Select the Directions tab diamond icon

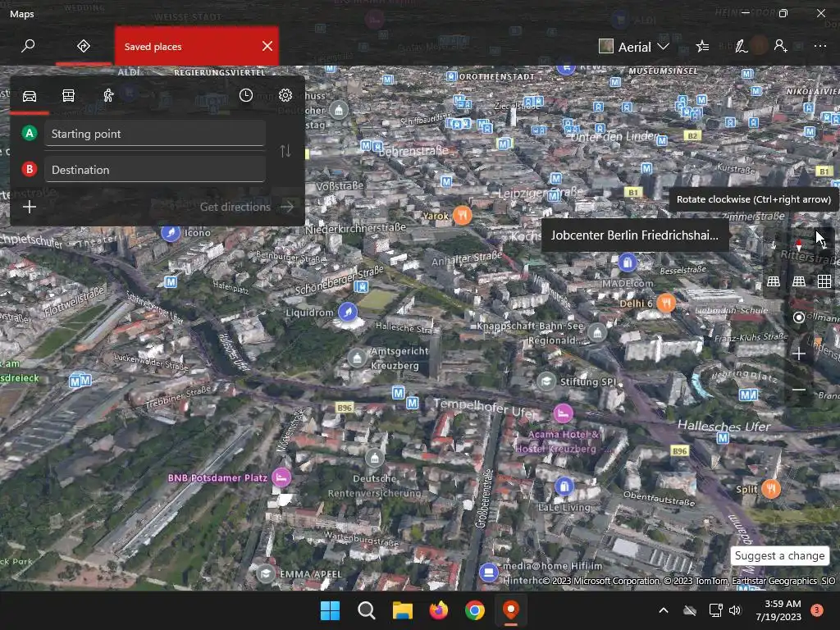click(x=84, y=46)
